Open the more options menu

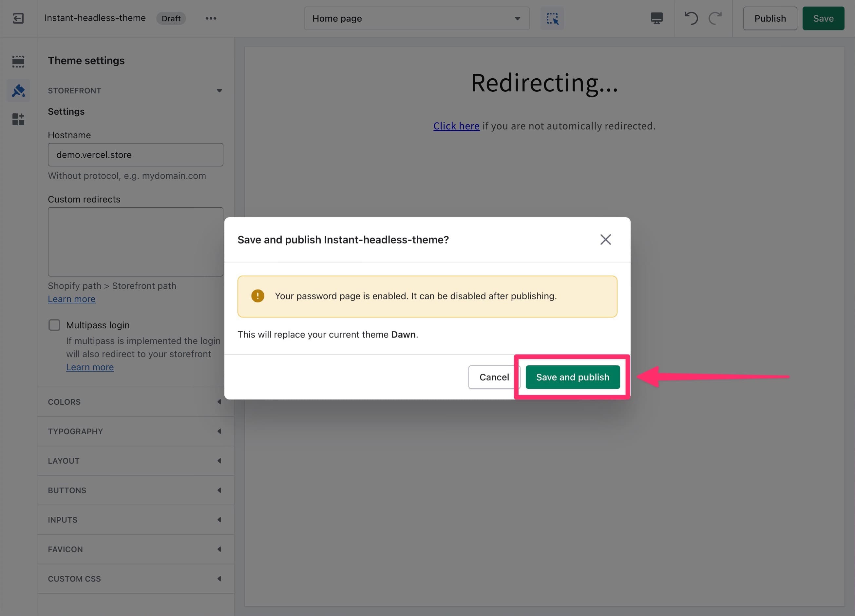pos(211,18)
